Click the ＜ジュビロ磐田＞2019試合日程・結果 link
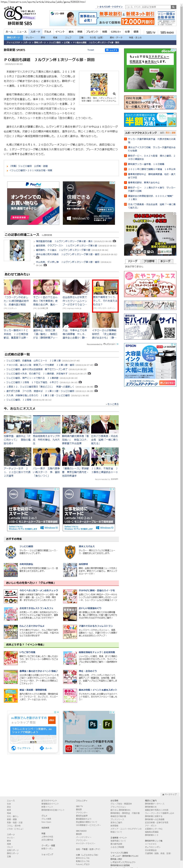The image size is (183, 868). point(31,170)
